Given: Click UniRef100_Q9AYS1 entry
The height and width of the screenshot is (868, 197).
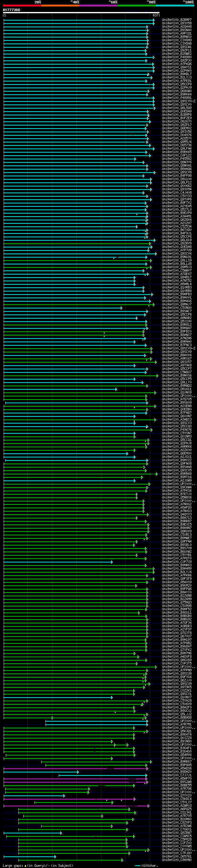Looking at the screenshot, I should [x=176, y=67].
